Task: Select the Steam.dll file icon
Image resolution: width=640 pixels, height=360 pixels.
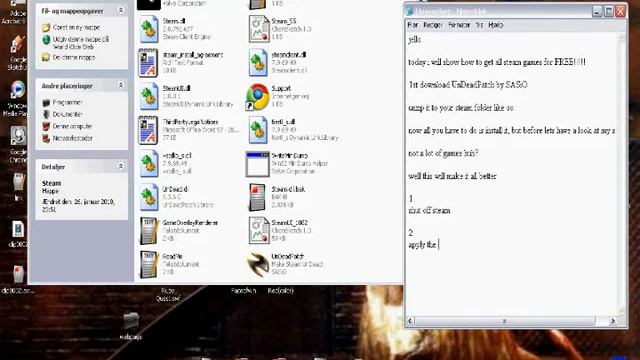Action: pyautogui.click(x=149, y=29)
